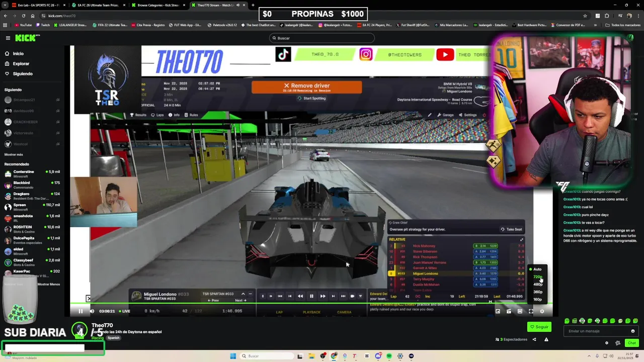Enter fullscreen mode on the player
644x362 pixels.
coord(531,311)
